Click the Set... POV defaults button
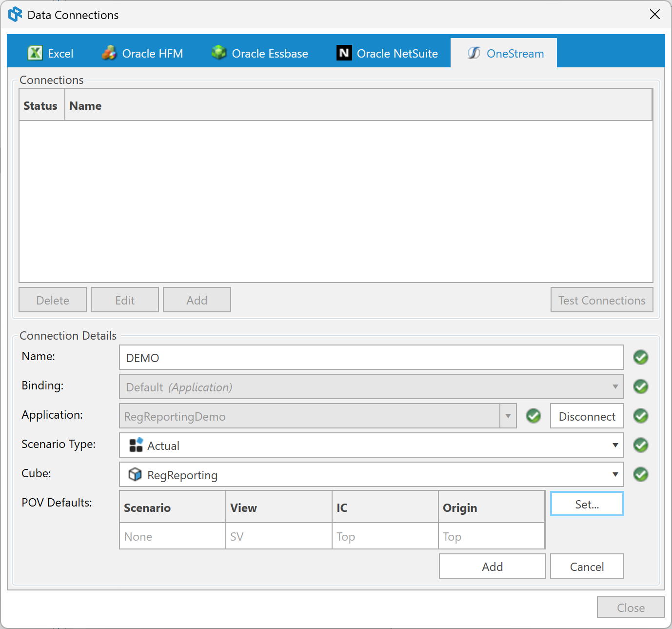The width and height of the screenshot is (672, 629). tap(587, 504)
